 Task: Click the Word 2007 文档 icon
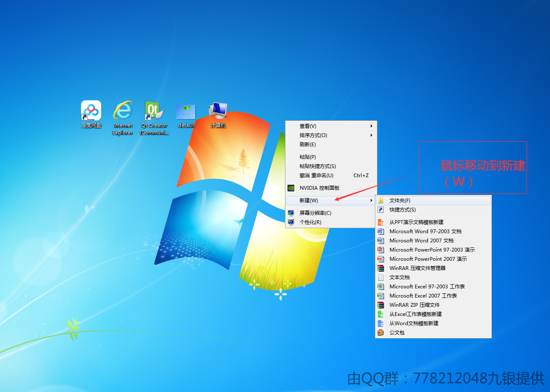click(x=381, y=241)
